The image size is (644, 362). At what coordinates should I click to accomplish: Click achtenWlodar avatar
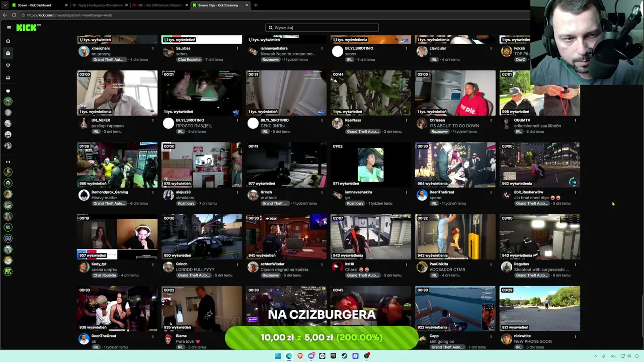[x=253, y=267]
